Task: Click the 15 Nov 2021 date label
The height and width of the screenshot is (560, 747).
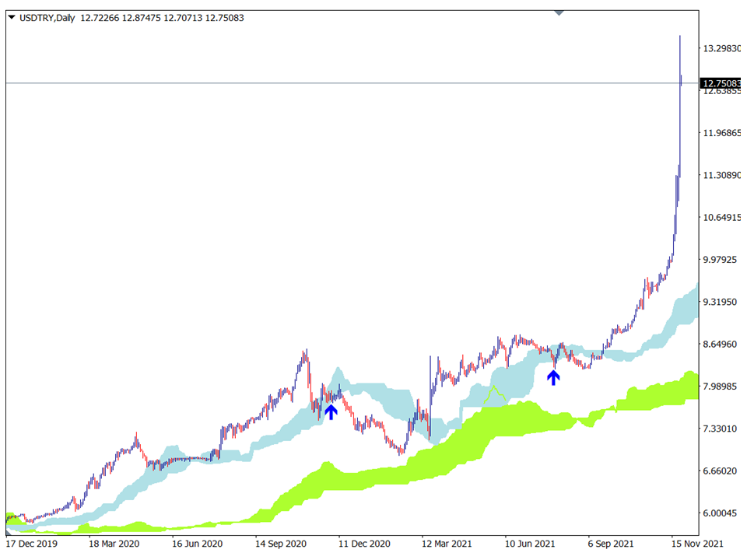Action: [697, 544]
